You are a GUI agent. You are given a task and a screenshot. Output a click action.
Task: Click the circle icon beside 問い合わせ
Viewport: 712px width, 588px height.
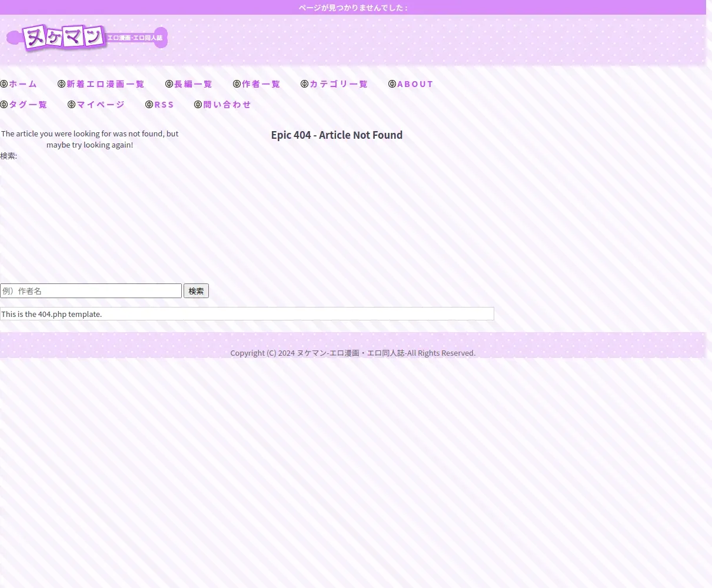click(198, 105)
